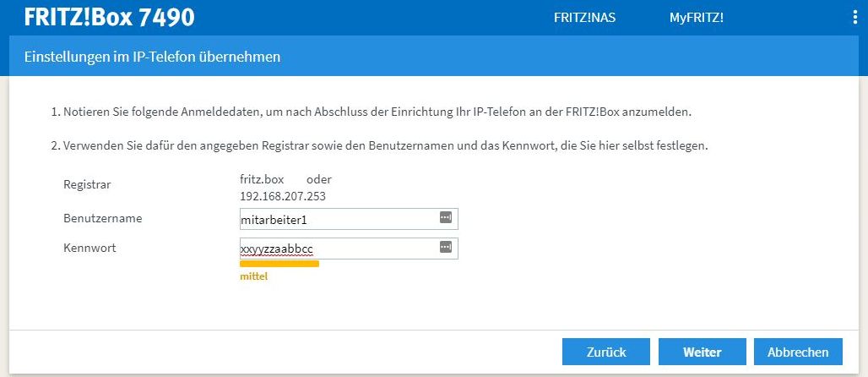Click the "mittel" password strength label

(x=254, y=276)
